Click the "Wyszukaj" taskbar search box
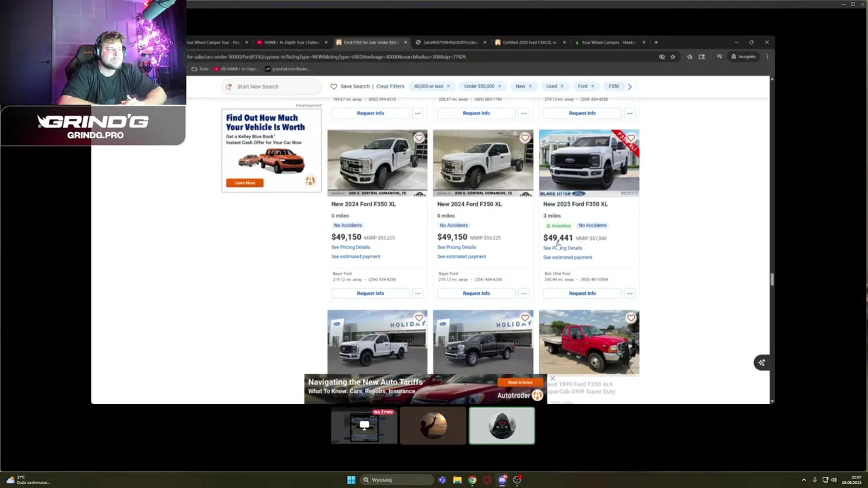868x488 pixels. coord(398,480)
